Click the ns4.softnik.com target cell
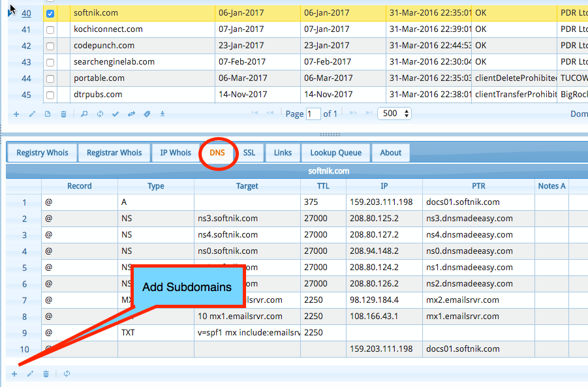 coord(247,235)
